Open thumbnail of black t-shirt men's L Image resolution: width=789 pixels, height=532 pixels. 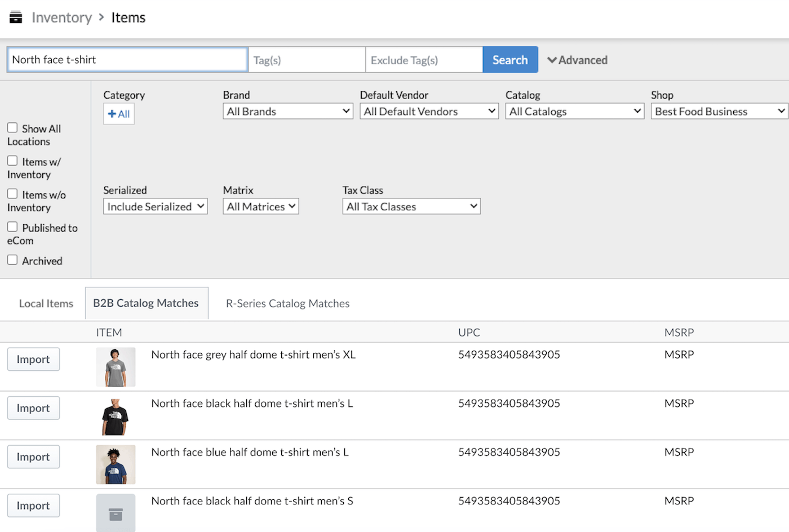[x=116, y=416]
